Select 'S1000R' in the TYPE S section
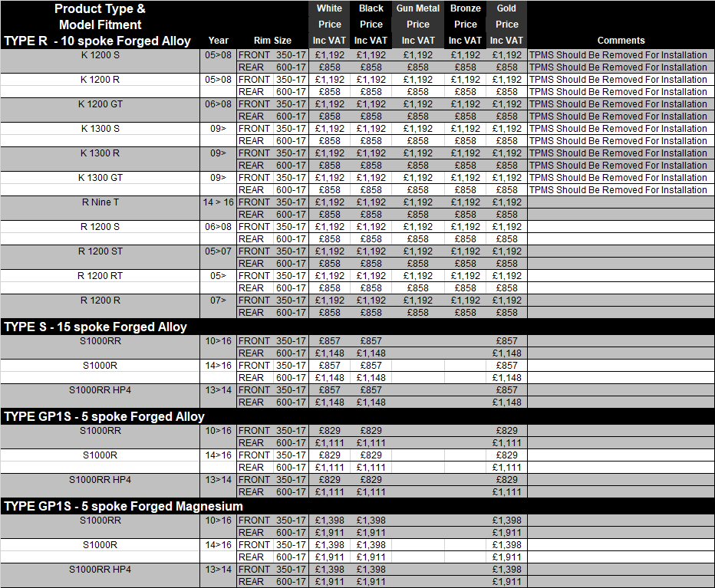The height and width of the screenshot is (588, 715). [x=100, y=366]
